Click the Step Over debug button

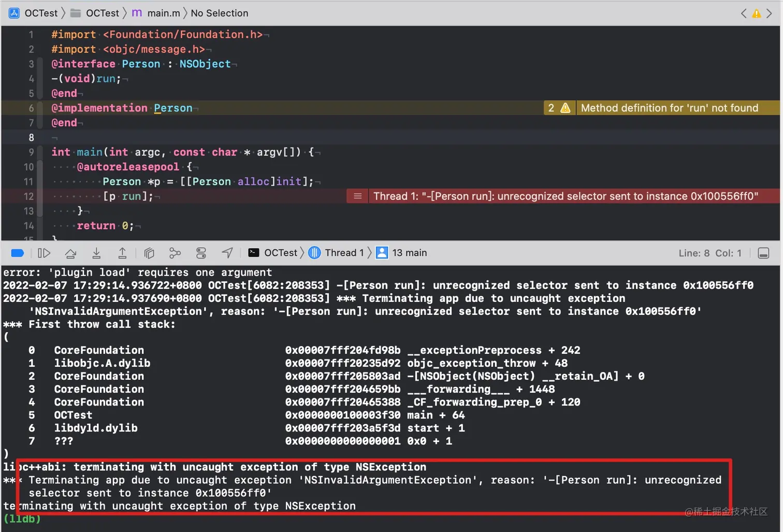coord(70,253)
